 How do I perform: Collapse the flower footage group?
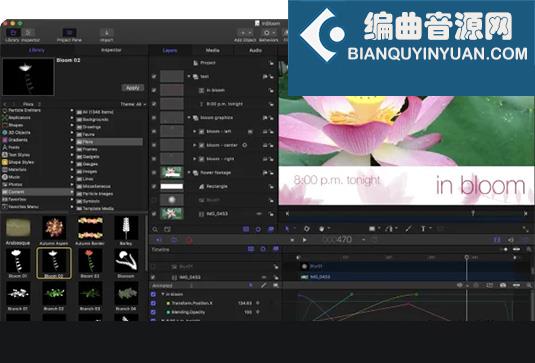tap(189, 173)
